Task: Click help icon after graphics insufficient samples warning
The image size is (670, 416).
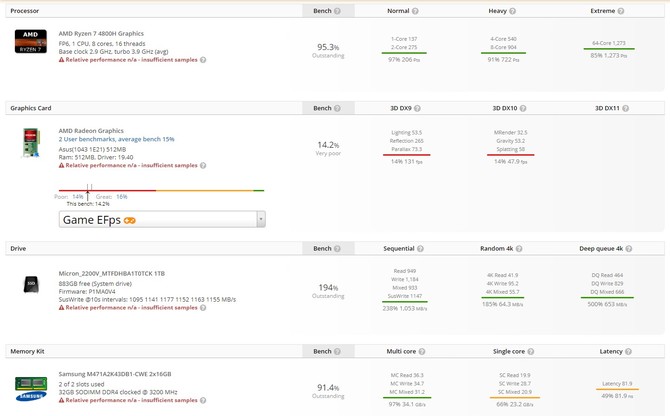Action: (x=203, y=165)
